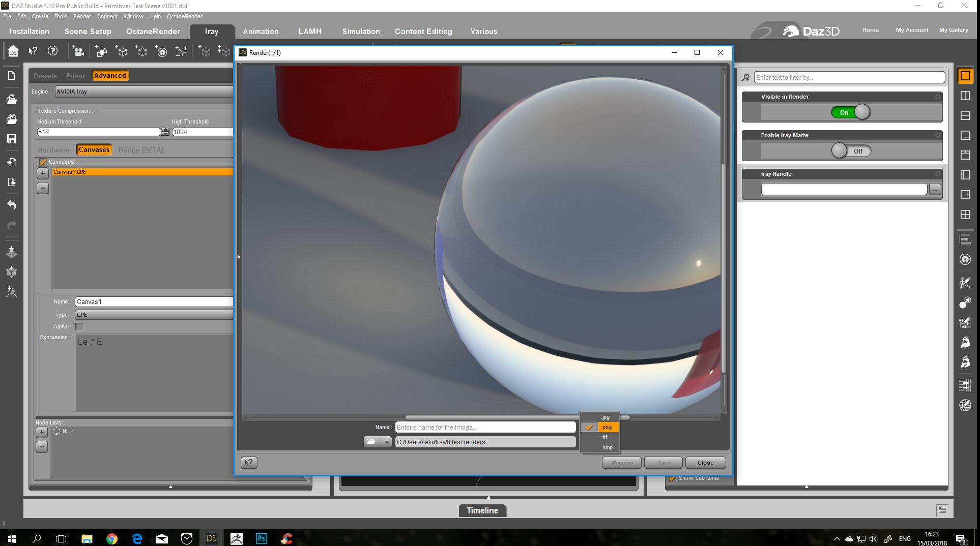980x546 pixels.
Task: Toggle the Visible in Render switch
Action: point(851,112)
